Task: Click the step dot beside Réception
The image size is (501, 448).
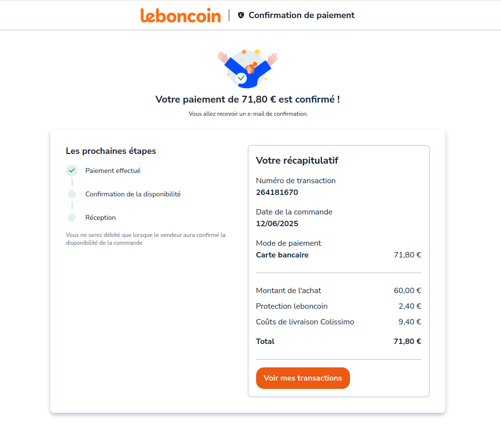Action: tap(72, 217)
